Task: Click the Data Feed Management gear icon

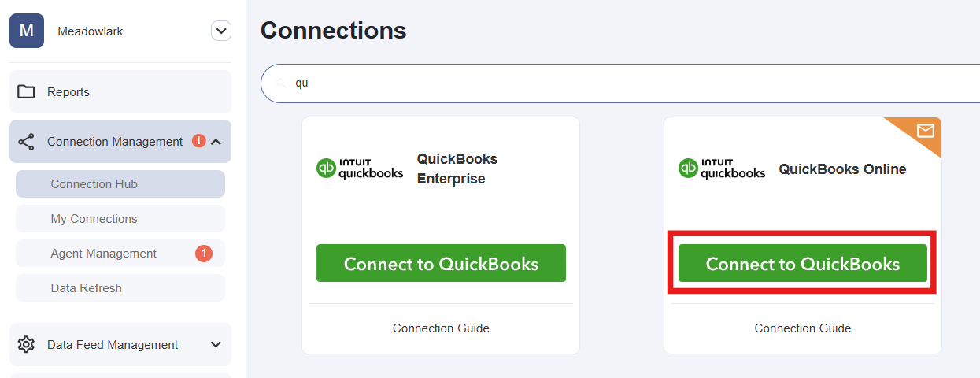Action: [26, 345]
